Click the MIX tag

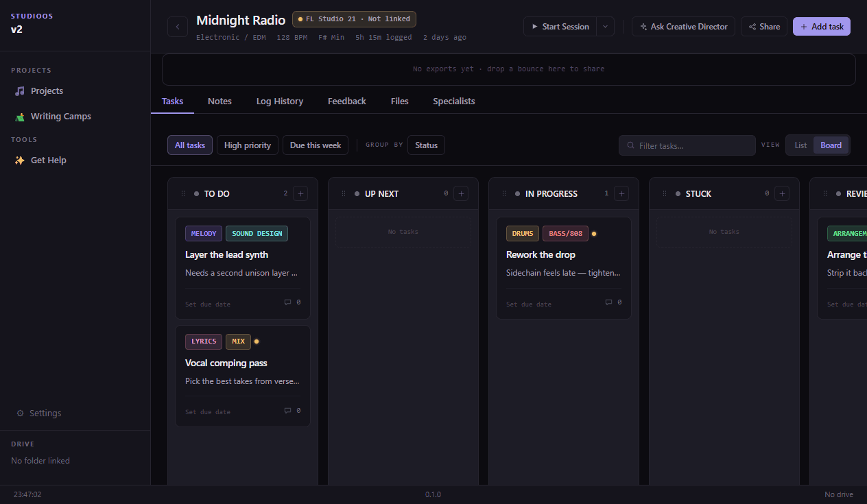(x=238, y=341)
